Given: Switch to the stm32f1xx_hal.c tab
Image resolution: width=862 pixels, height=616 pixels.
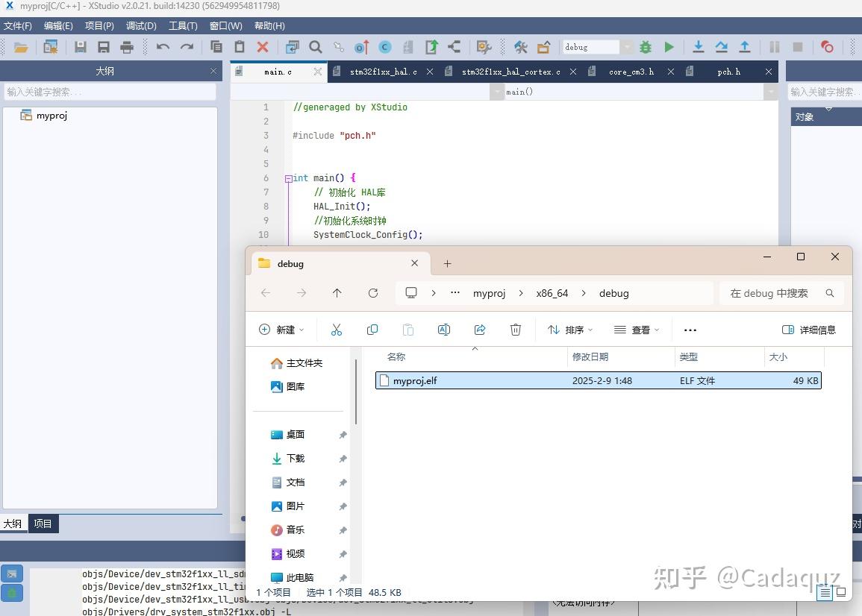Looking at the screenshot, I should click(383, 72).
